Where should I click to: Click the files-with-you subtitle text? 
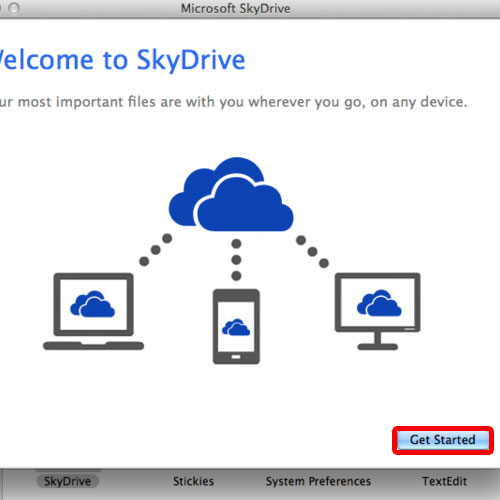tap(233, 102)
